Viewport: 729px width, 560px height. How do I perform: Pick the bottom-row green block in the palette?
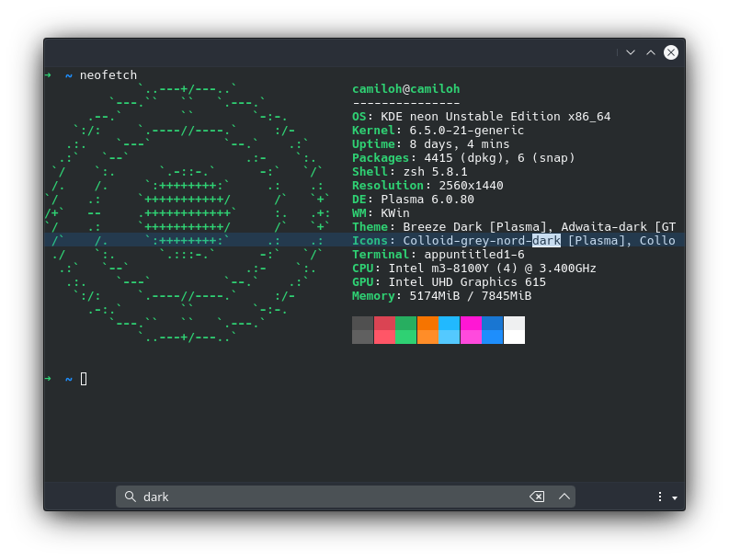click(x=405, y=337)
